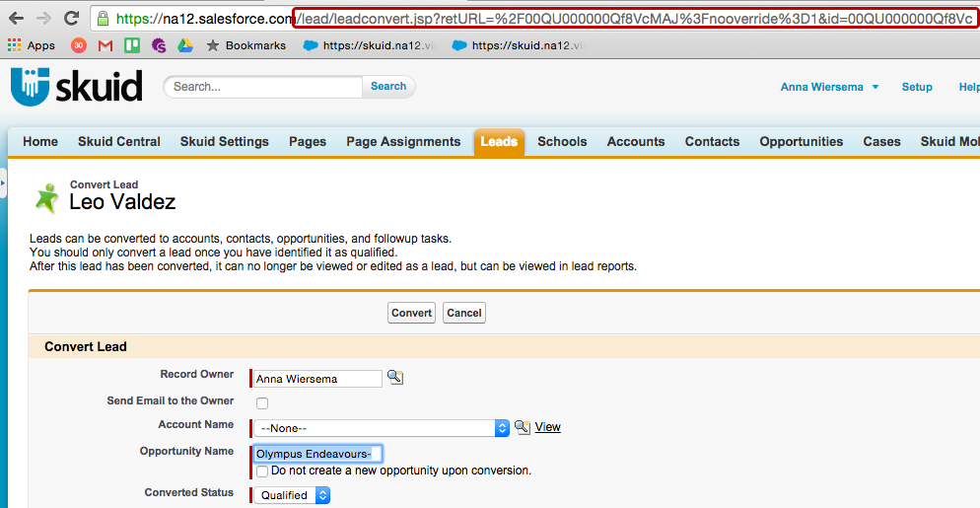Enable Send Email to the Owner checkbox

click(x=262, y=402)
